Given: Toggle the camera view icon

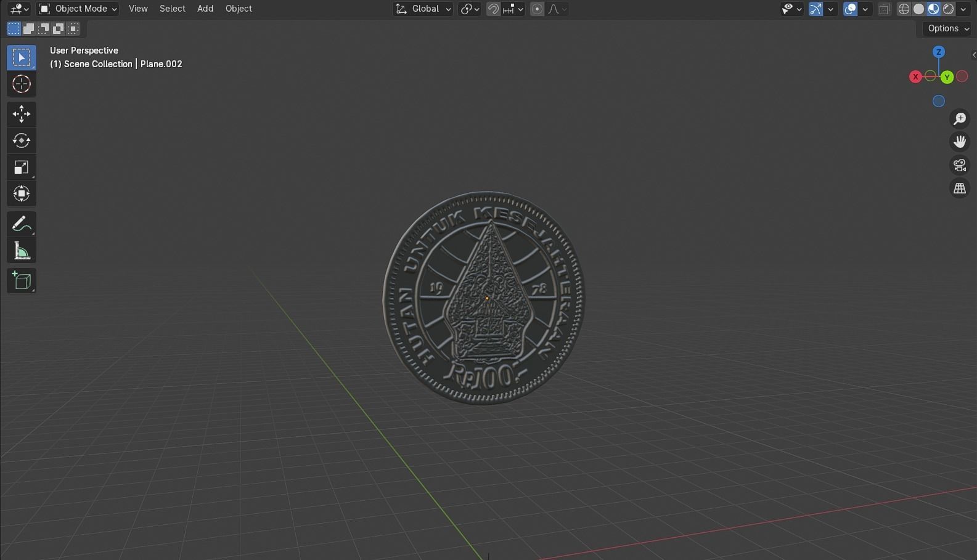Looking at the screenshot, I should [x=960, y=165].
